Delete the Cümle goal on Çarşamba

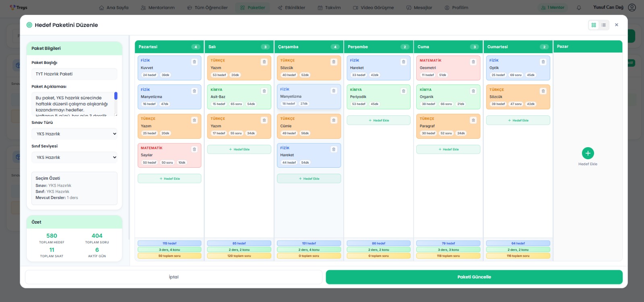coord(334,120)
